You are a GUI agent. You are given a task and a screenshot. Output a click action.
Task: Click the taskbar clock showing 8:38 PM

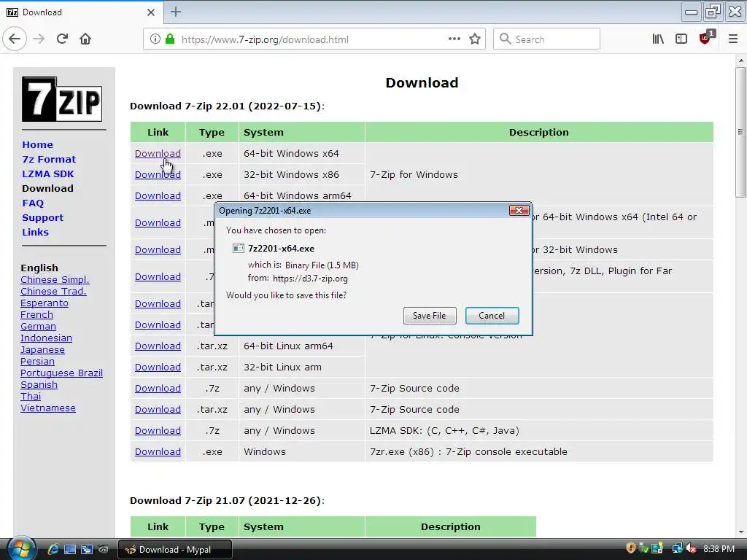719,548
